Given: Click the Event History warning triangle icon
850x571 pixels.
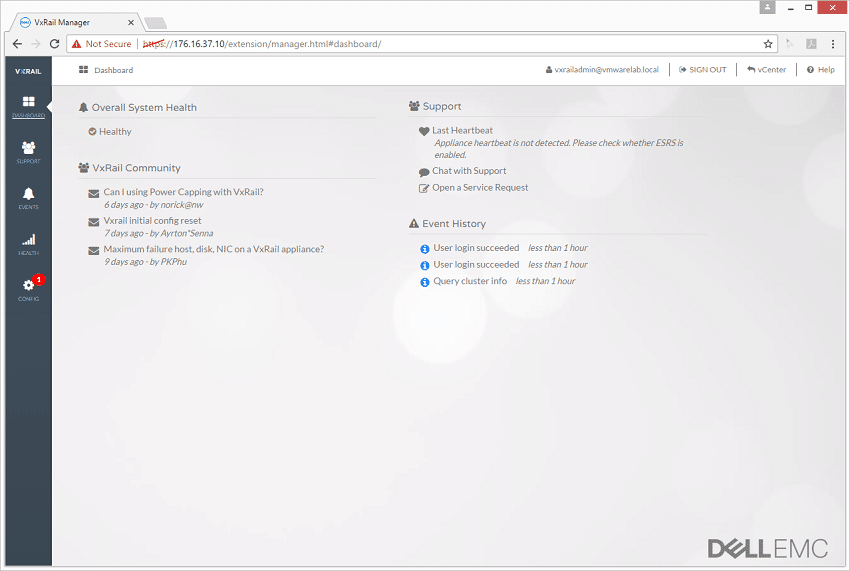Looking at the screenshot, I should [x=414, y=223].
